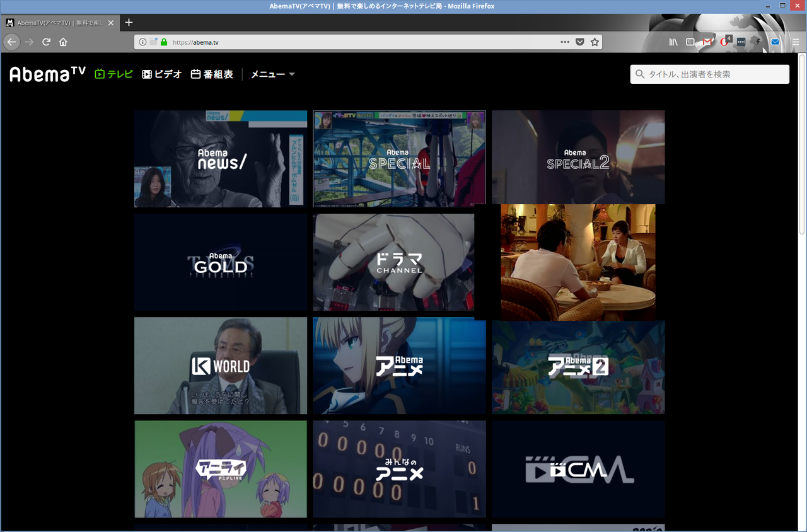The image size is (807, 532).
Task: Open the Firefox home page
Action: [x=63, y=42]
